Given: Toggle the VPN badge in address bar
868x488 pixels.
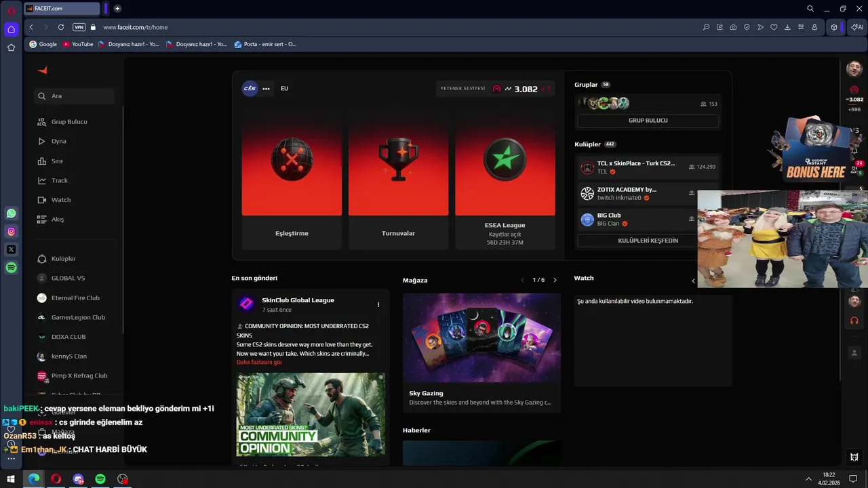Looking at the screenshot, I should [x=79, y=27].
